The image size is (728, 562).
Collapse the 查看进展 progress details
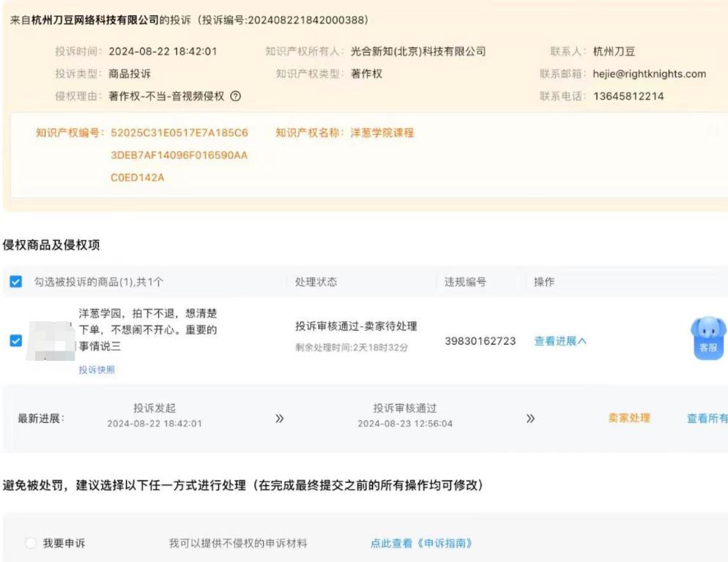point(560,341)
